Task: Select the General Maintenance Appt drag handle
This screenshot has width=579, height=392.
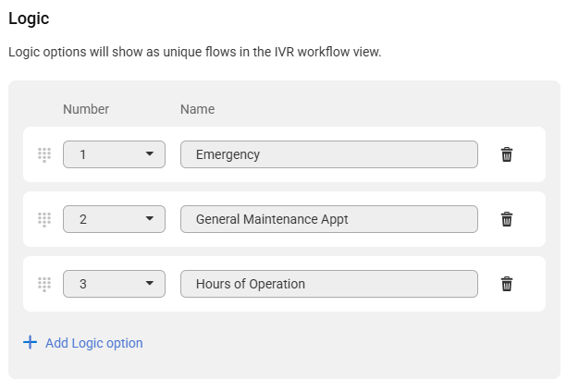Action: pos(44,220)
